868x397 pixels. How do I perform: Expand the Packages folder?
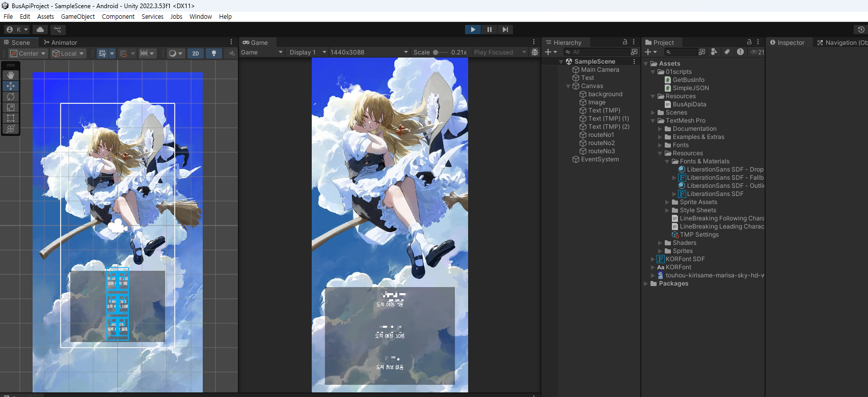pos(646,283)
